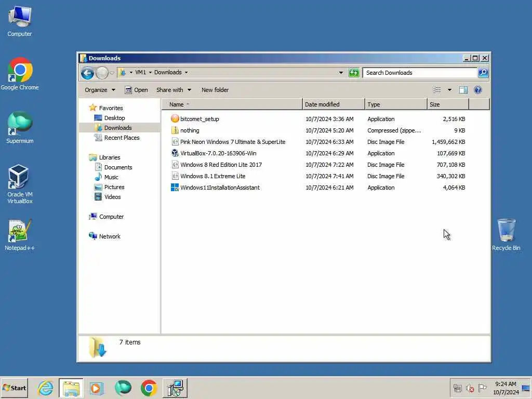Image resolution: width=532 pixels, height=399 pixels.
Task: Expand the Downloads breadcrumb arrow
Action: click(x=187, y=72)
